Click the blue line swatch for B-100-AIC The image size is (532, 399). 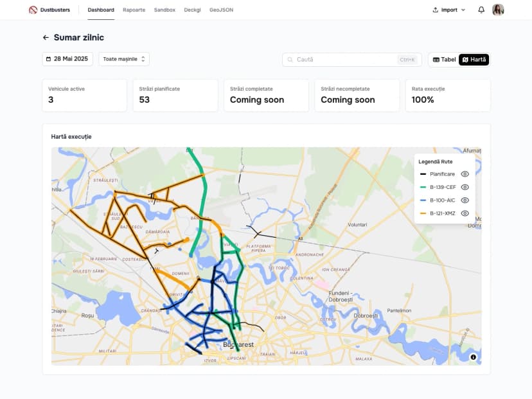pos(423,200)
